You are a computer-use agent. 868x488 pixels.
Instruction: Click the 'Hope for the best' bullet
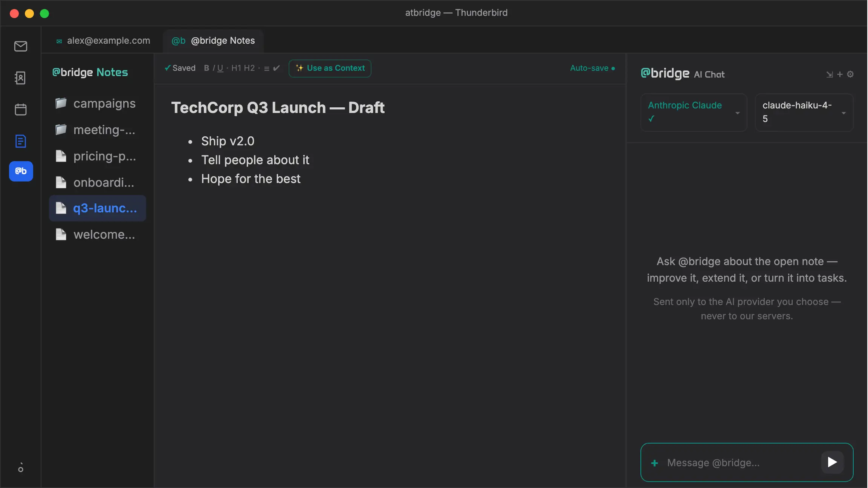click(x=251, y=178)
